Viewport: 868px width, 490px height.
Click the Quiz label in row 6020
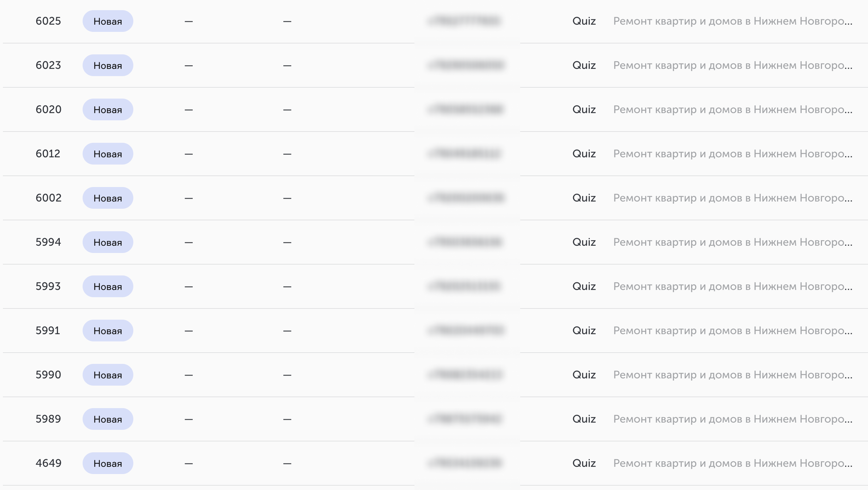click(584, 109)
